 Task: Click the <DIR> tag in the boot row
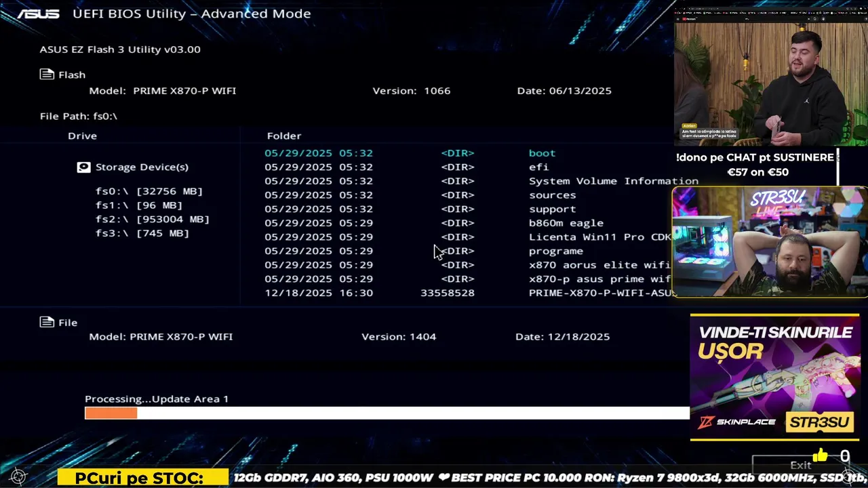458,153
